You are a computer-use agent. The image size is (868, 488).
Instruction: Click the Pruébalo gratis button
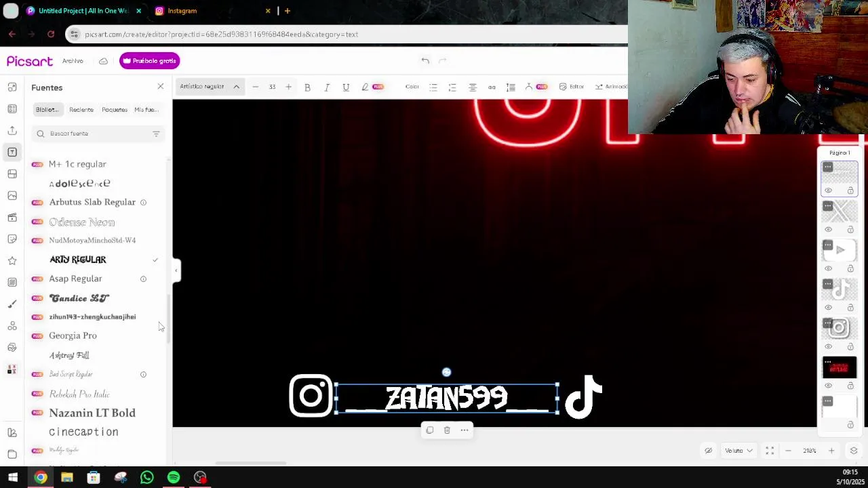point(149,61)
